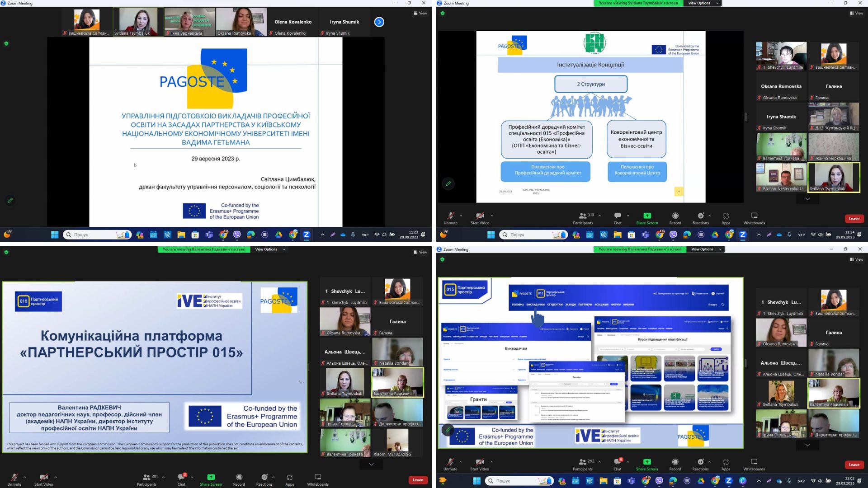The height and width of the screenshot is (488, 868).
Task: Click Положення про Коворкінговий Центр button
Action: [x=637, y=170]
